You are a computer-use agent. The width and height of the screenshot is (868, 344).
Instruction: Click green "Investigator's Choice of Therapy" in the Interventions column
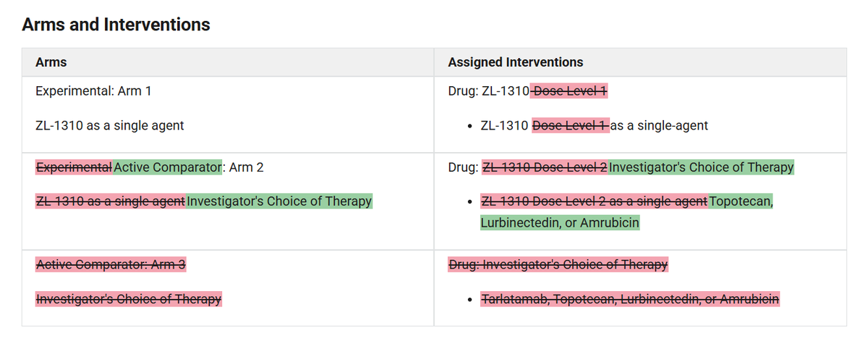(x=701, y=167)
